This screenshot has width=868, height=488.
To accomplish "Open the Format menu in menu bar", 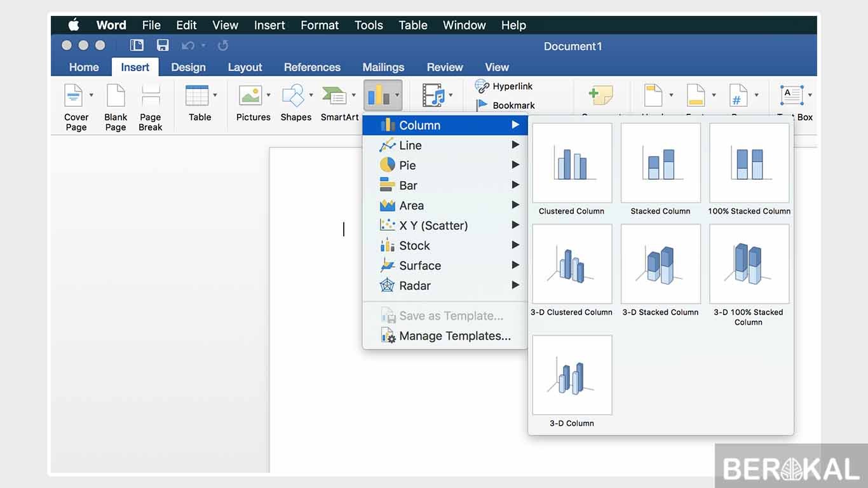I will pyautogui.click(x=320, y=25).
